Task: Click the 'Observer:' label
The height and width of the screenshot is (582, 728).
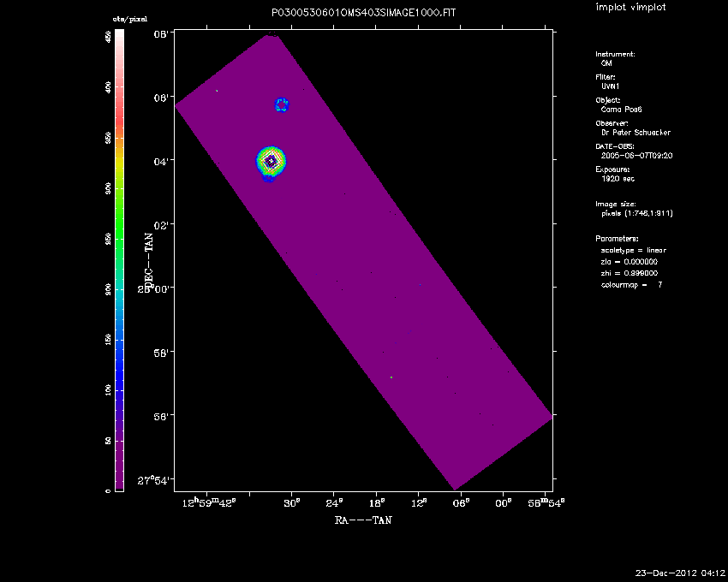Action: [612, 123]
